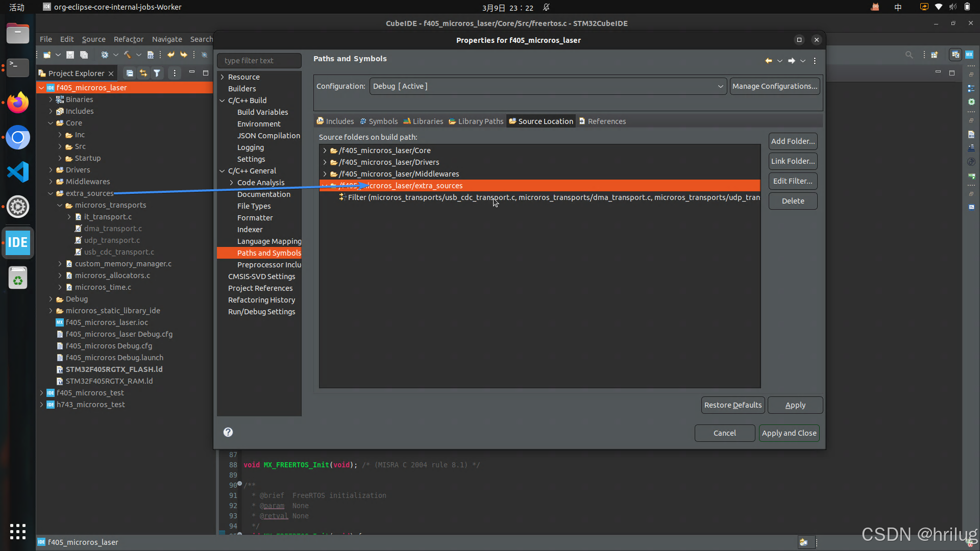980x551 pixels.
Task: Click the toolbar search magnifier icon
Action: [909, 55]
